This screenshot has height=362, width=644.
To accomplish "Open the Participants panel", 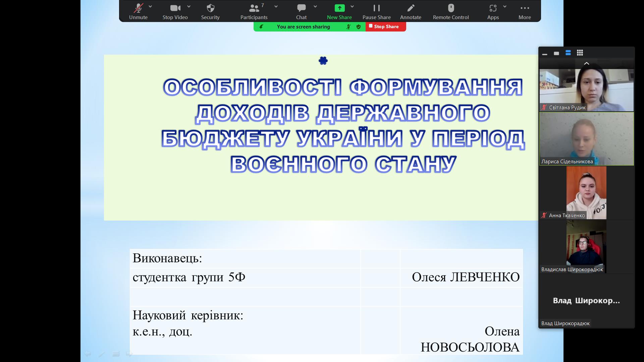I will pyautogui.click(x=254, y=12).
